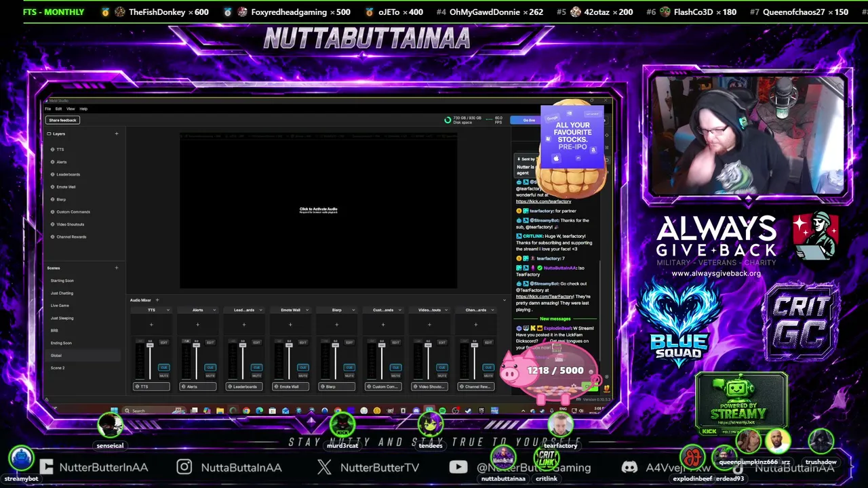Click the globe icon beside the Channel Rewards layer

click(x=53, y=237)
